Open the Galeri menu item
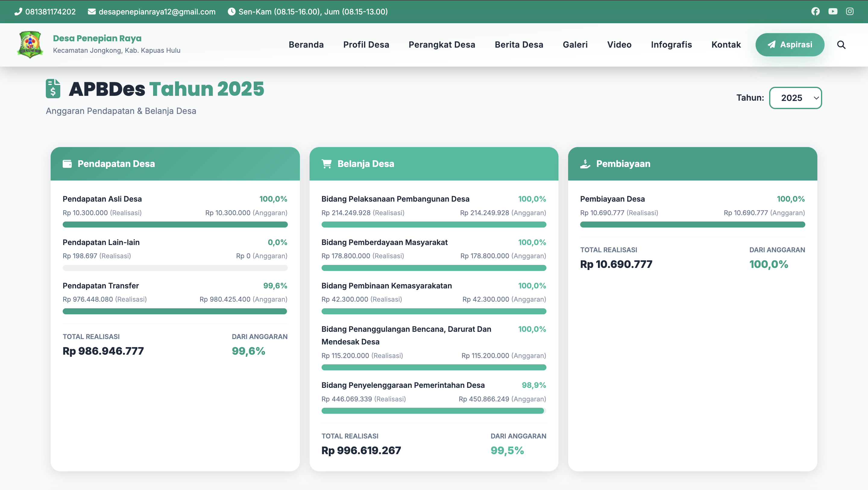The height and width of the screenshot is (490, 868). coord(575,45)
